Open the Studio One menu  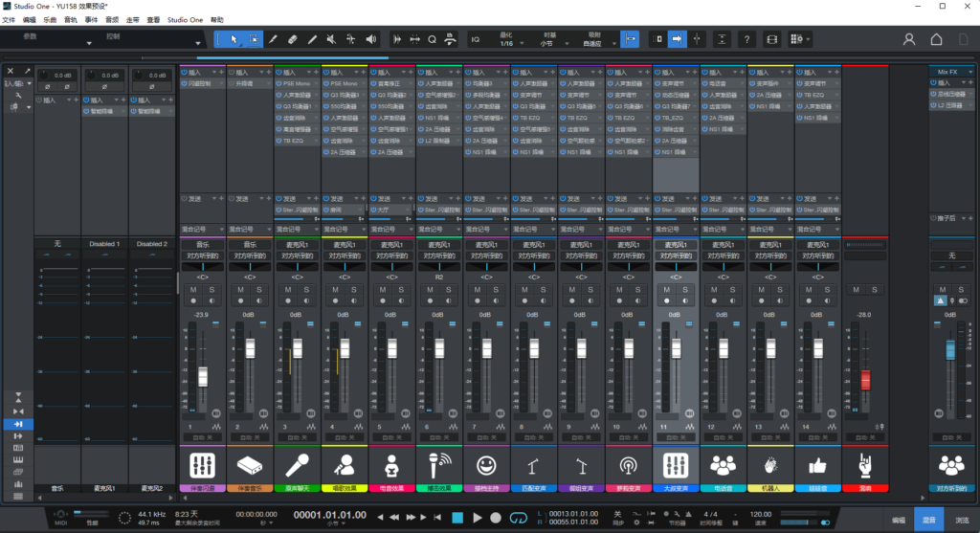[184, 19]
